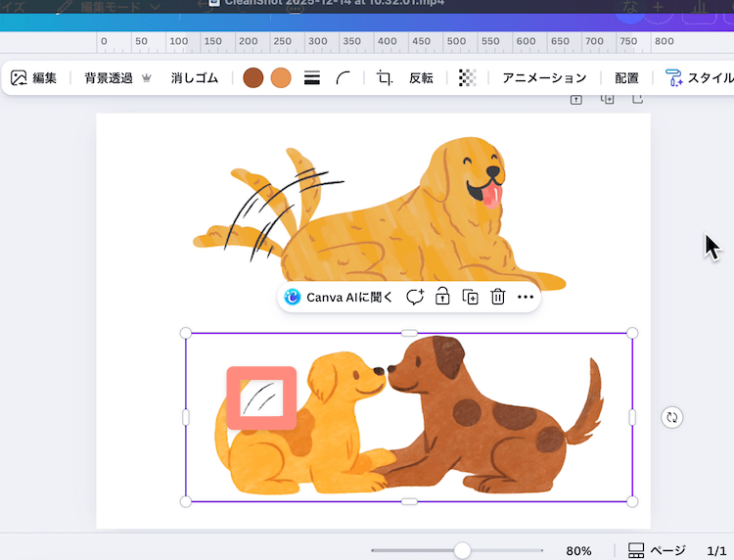Open ページ grid view button

click(657, 550)
